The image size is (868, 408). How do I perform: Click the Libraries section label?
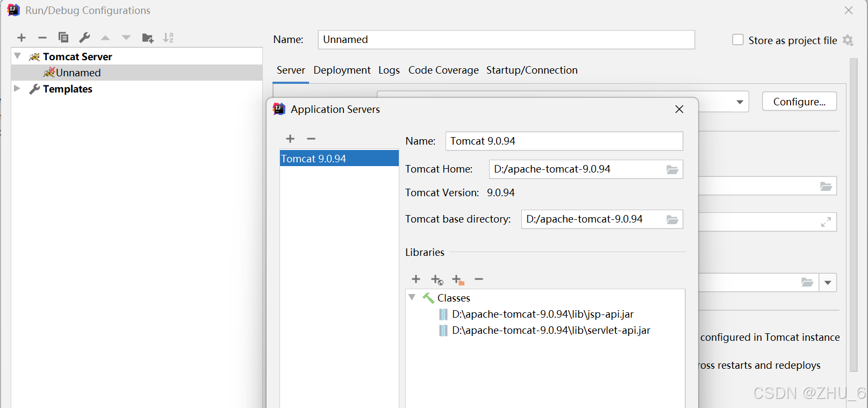(425, 252)
